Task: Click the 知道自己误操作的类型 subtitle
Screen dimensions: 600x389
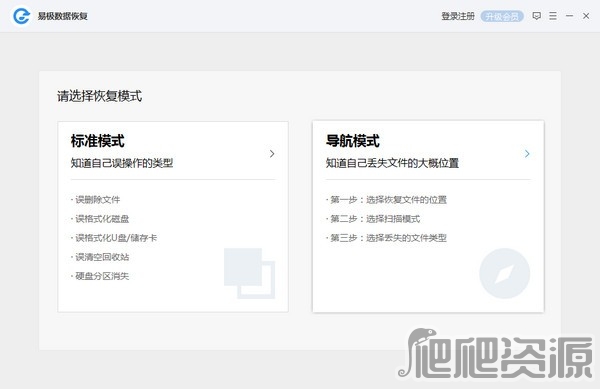Action: tap(122, 163)
